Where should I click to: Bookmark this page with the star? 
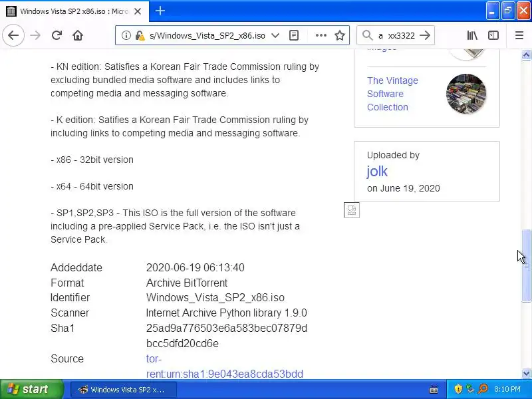tap(340, 35)
